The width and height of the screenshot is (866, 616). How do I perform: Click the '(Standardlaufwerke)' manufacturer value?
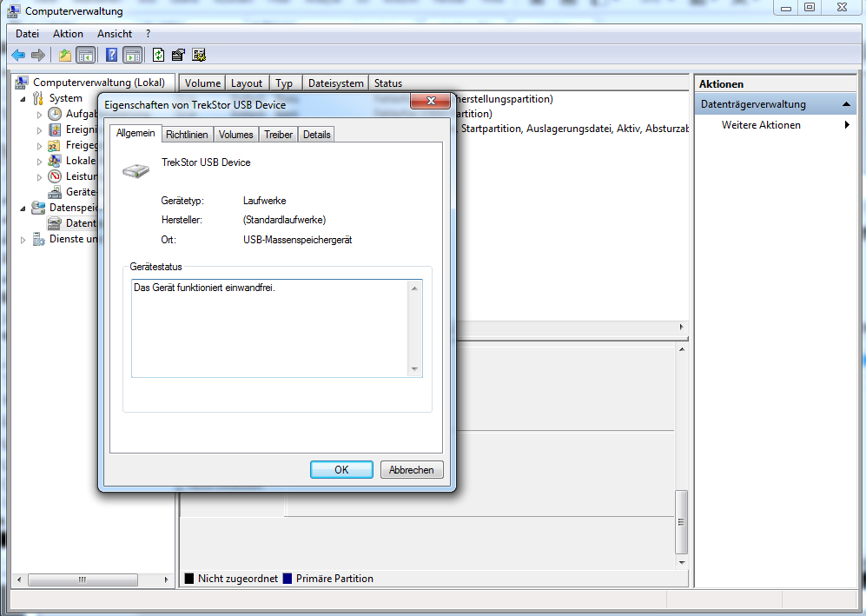click(x=284, y=220)
